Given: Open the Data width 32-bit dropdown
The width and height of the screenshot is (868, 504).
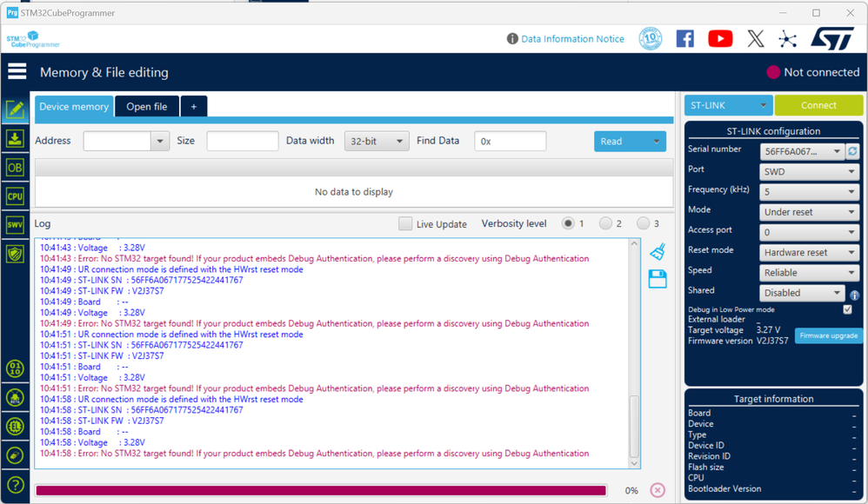Looking at the screenshot, I should [x=377, y=141].
